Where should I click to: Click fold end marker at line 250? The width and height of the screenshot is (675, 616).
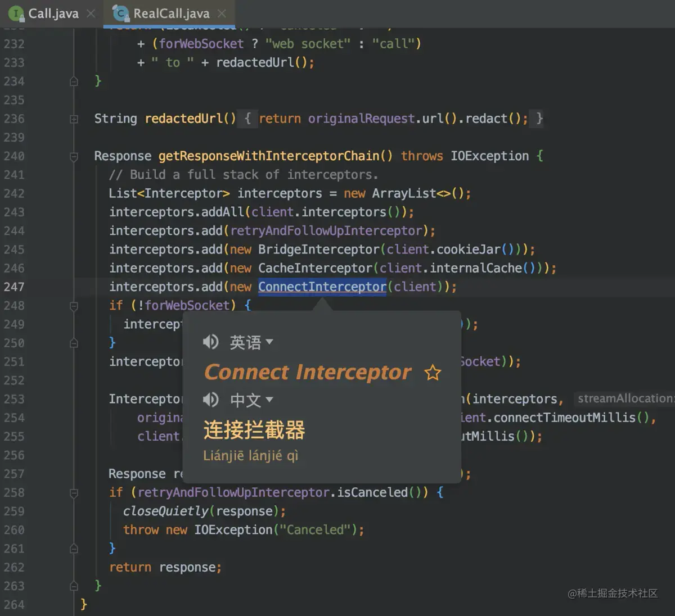pos(74,343)
